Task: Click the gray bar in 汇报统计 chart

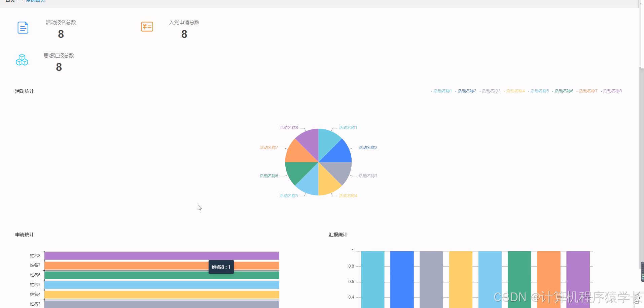Action: 431,279
